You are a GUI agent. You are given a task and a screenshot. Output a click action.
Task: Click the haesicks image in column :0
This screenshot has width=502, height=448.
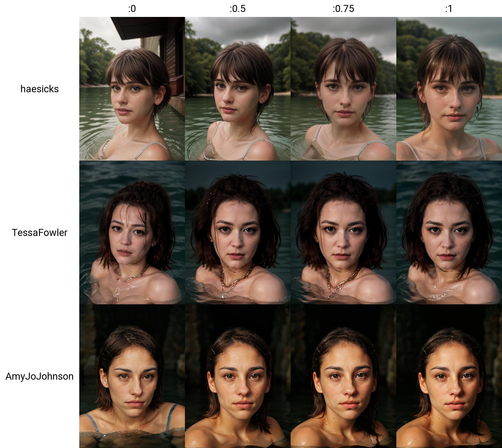tap(132, 89)
